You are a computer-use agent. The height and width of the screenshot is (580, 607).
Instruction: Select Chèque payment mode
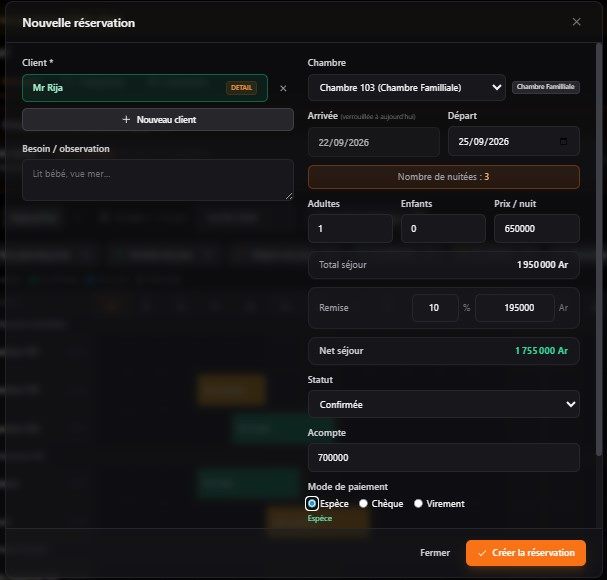click(363, 503)
